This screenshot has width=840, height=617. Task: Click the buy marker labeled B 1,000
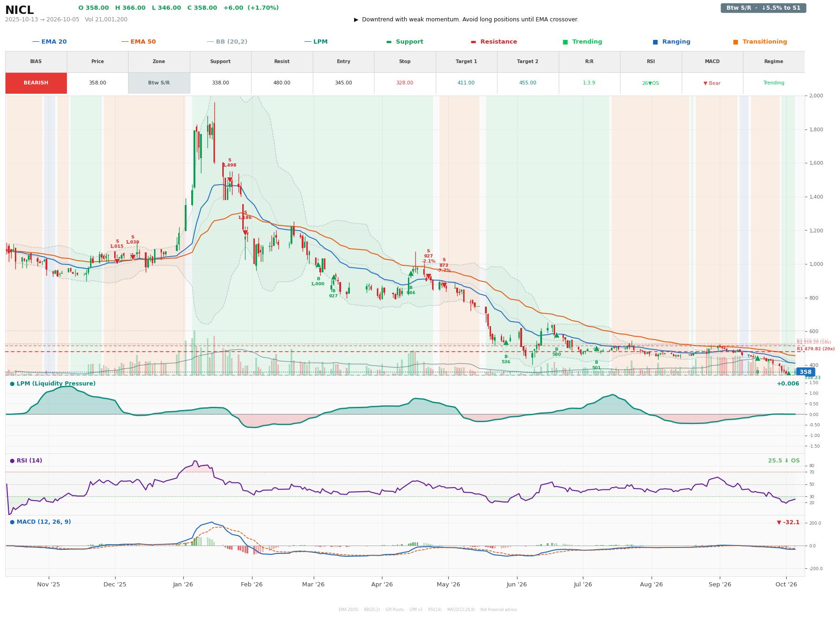click(318, 265)
